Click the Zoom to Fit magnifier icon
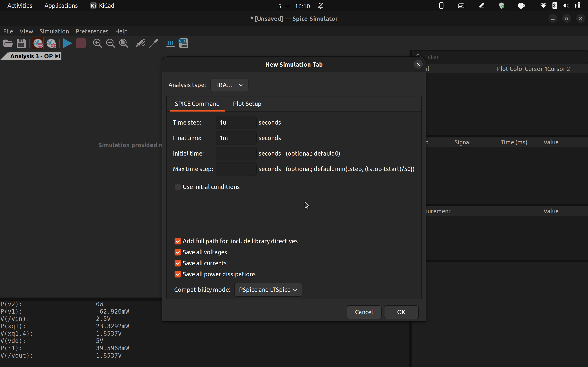The width and height of the screenshot is (588, 367). (x=124, y=43)
